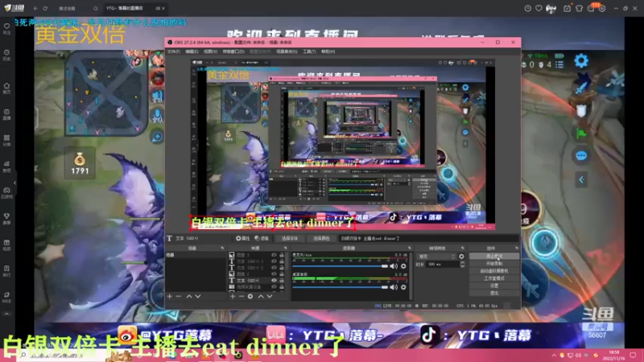The image size is (644, 362).
Task: Toggle visibility of image 2 source
Action: (274, 274)
